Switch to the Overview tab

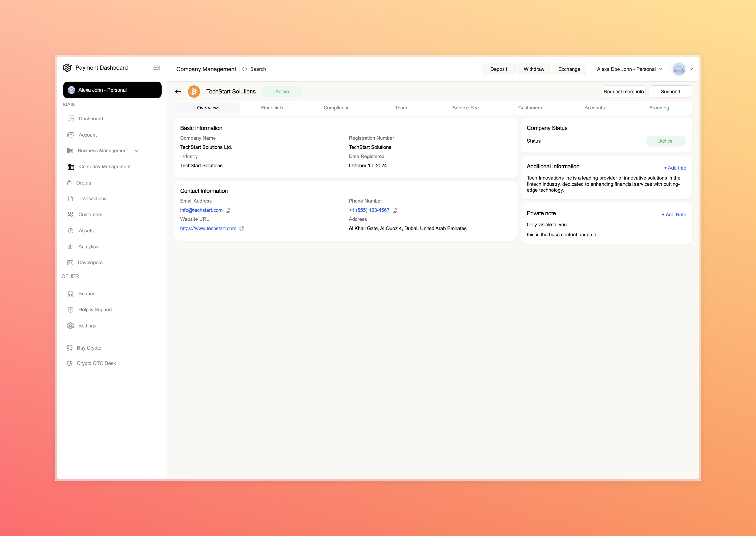207,108
